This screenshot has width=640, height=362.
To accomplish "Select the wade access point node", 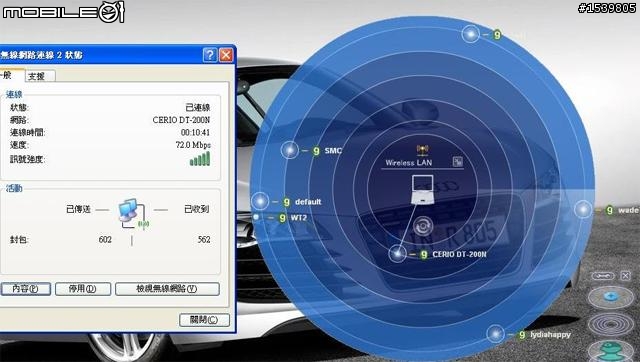I will [583, 209].
